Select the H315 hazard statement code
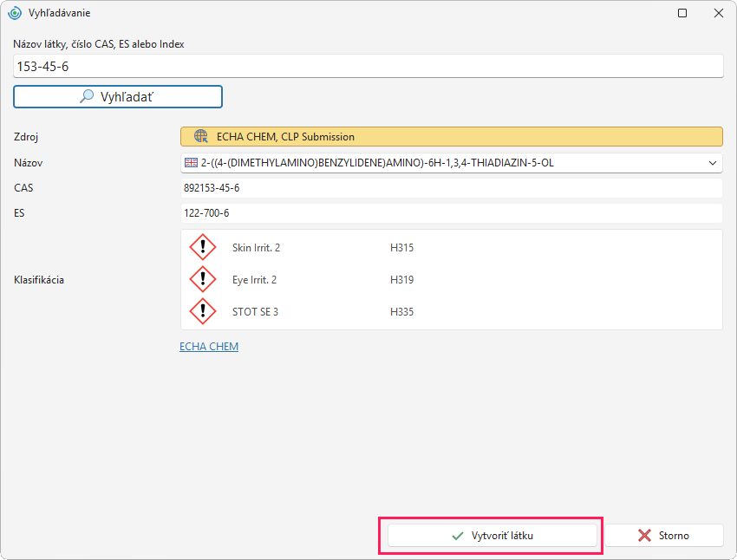The height and width of the screenshot is (560, 737). (401, 248)
